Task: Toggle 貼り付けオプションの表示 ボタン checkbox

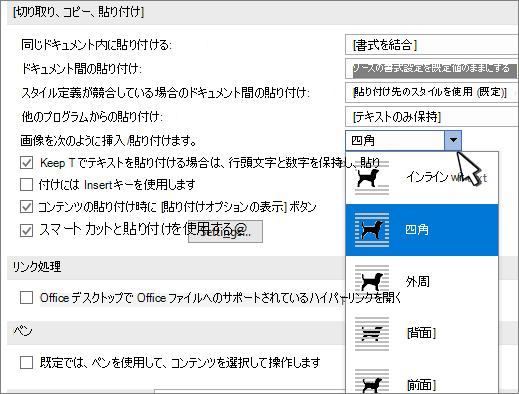Action: click(x=26, y=207)
